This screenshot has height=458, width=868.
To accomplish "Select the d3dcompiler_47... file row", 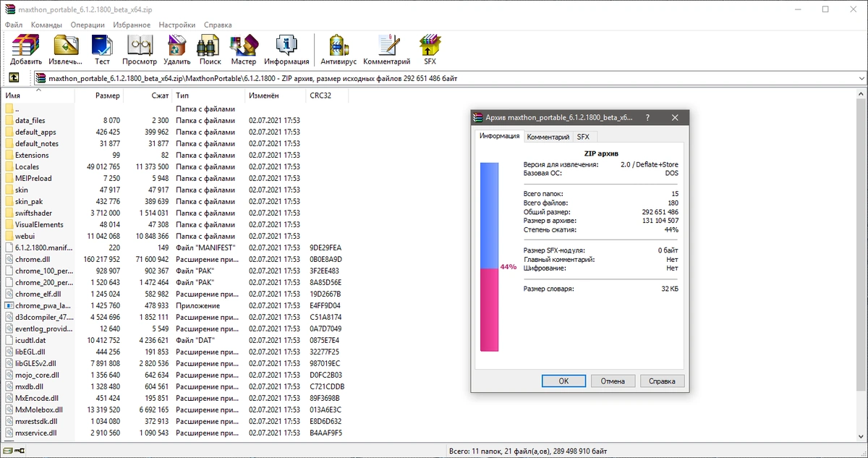I will [175, 318].
